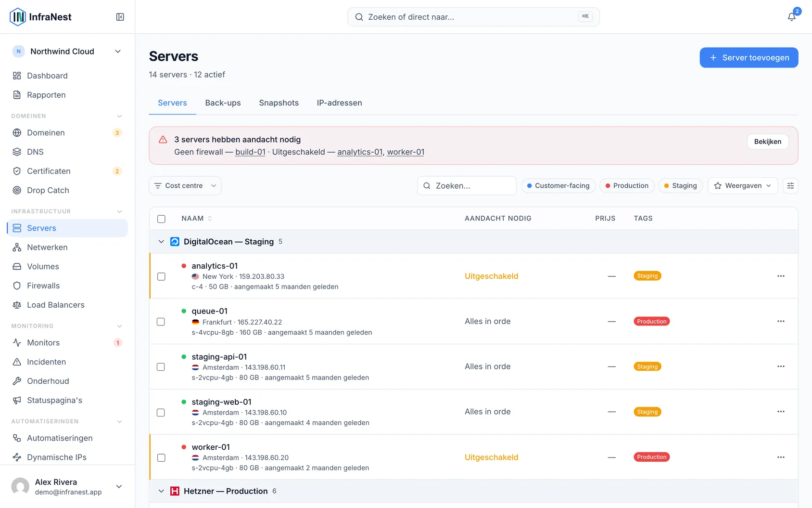Toggle the Production tag filter
Viewport: 812px width, 508px height.
pos(627,186)
